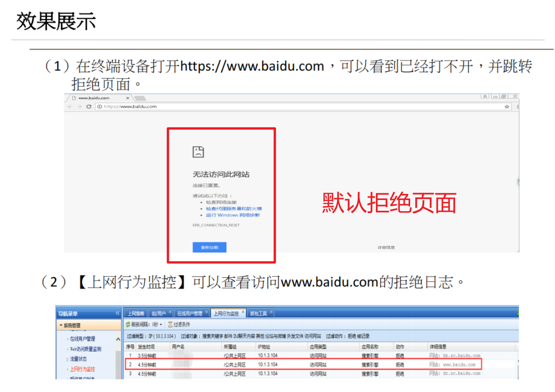555x392 pixels.
Task: Click the 过滤条件 button
Action: 179,325
